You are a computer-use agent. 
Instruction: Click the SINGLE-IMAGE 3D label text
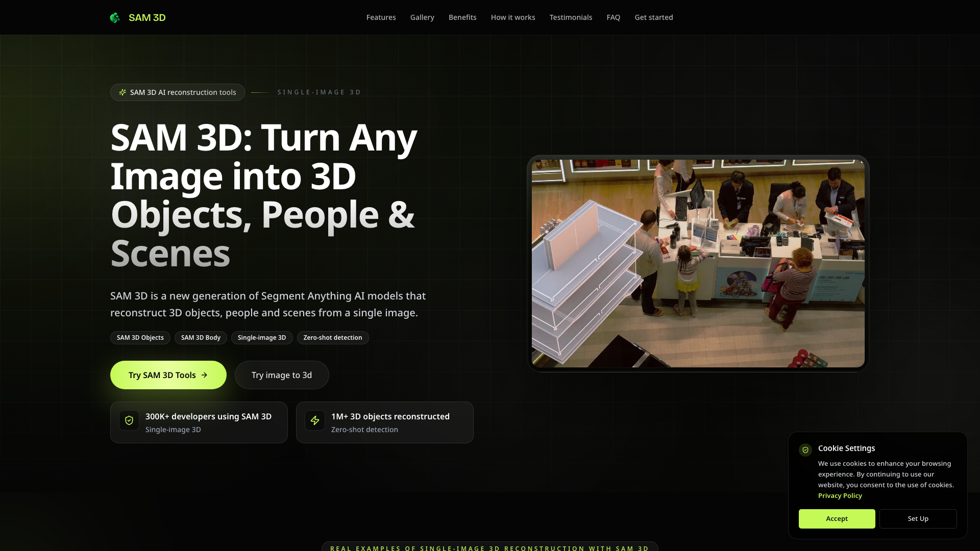pos(320,92)
